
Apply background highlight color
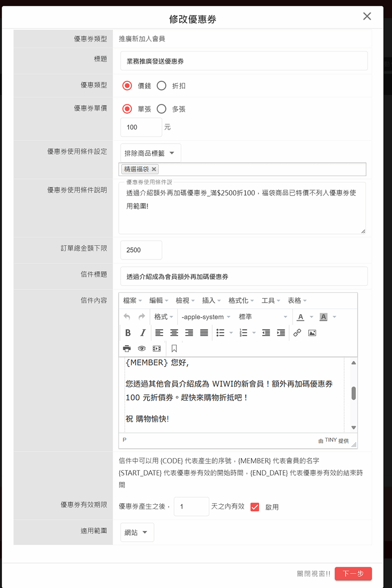[x=323, y=317]
